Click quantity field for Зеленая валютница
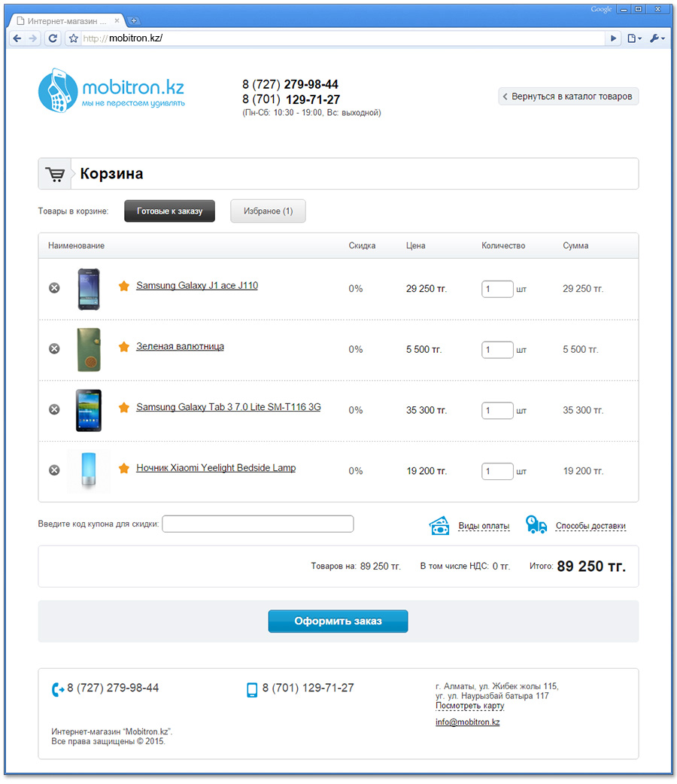Viewport: 677px width, 784px height. coord(497,350)
